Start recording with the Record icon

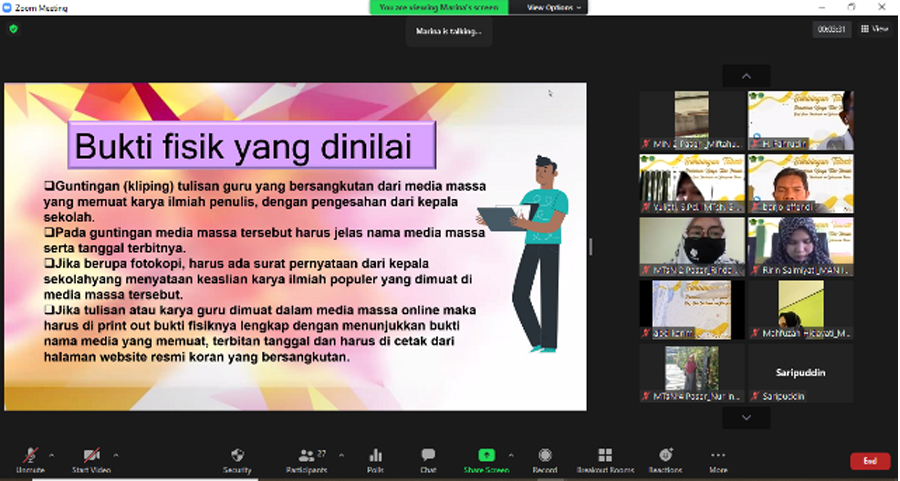(x=545, y=456)
